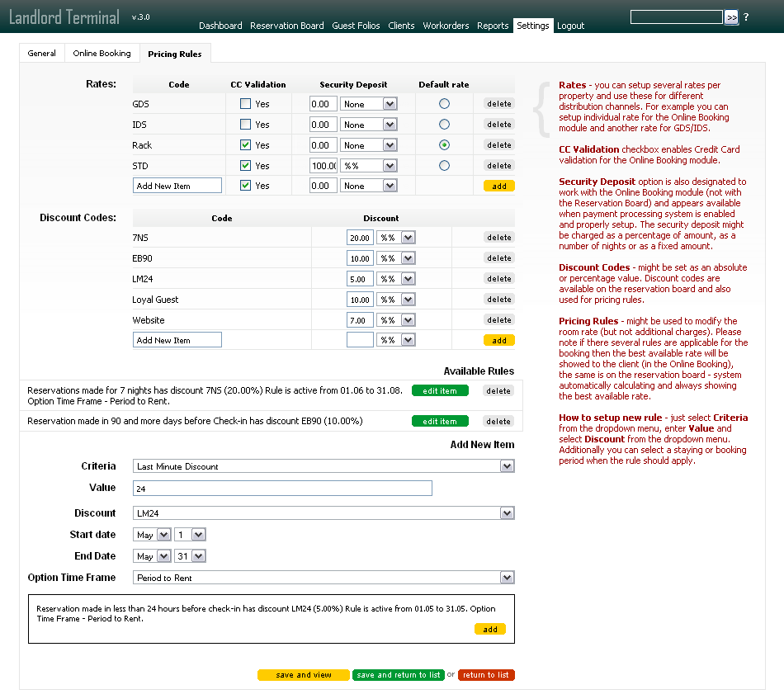Image resolution: width=784 pixels, height=699 pixels.
Task: Click discount Add New Item code field
Action: coord(177,340)
